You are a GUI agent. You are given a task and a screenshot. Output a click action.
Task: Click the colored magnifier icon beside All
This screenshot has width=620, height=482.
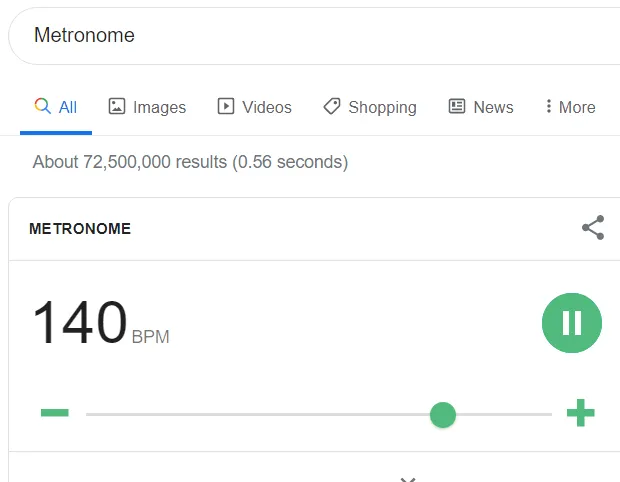point(42,106)
